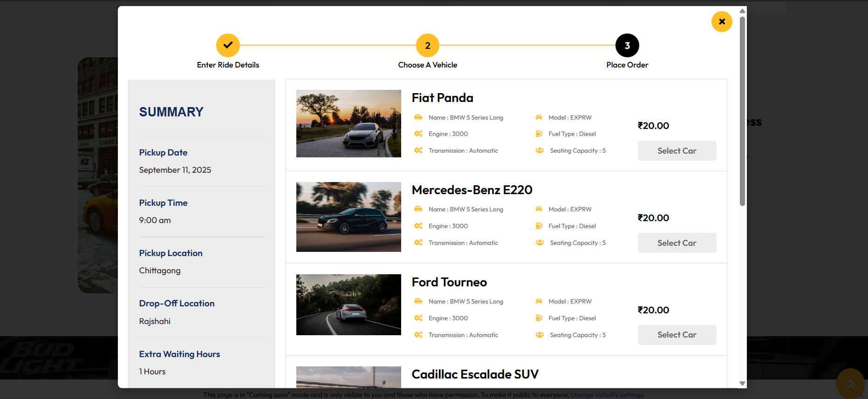
Task: Select Car for Fiat Panda
Action: pos(677,151)
